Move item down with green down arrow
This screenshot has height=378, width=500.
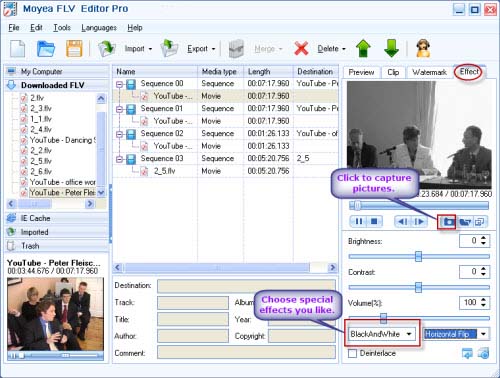tap(391, 49)
